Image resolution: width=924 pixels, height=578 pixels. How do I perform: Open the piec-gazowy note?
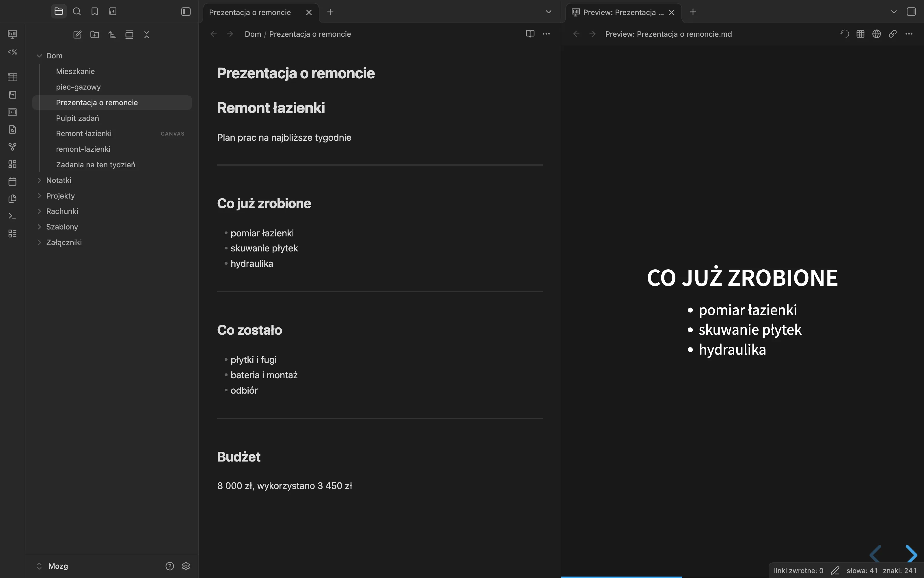112,87
